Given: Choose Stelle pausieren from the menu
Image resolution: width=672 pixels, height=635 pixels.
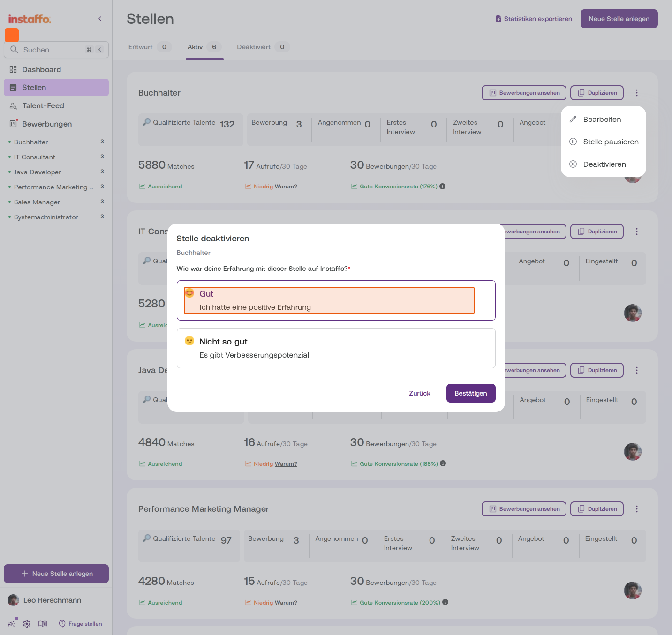Looking at the screenshot, I should pyautogui.click(x=603, y=142).
